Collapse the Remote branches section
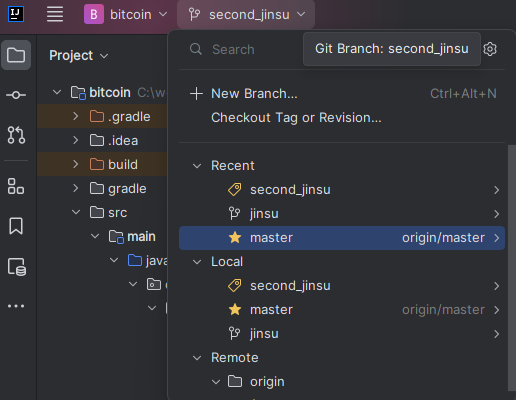 (x=197, y=358)
